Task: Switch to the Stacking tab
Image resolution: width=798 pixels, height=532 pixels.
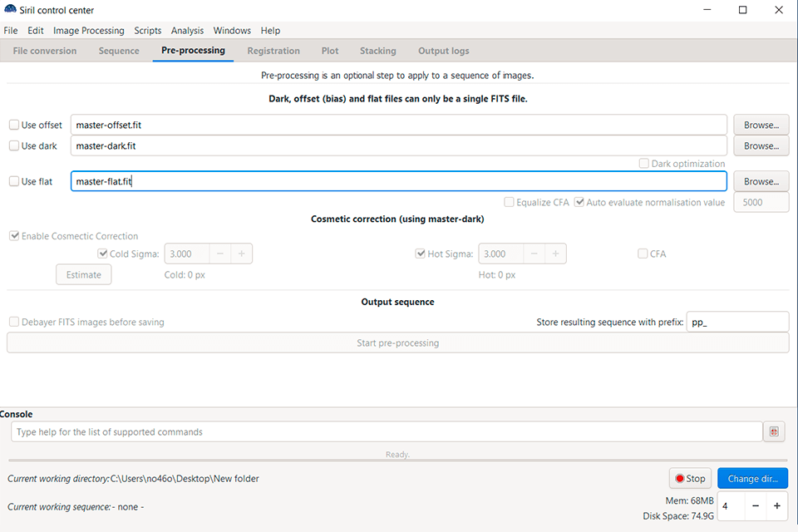Action: [x=377, y=51]
